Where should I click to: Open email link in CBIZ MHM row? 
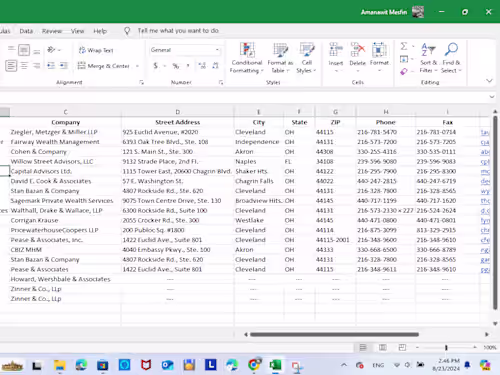(485, 250)
